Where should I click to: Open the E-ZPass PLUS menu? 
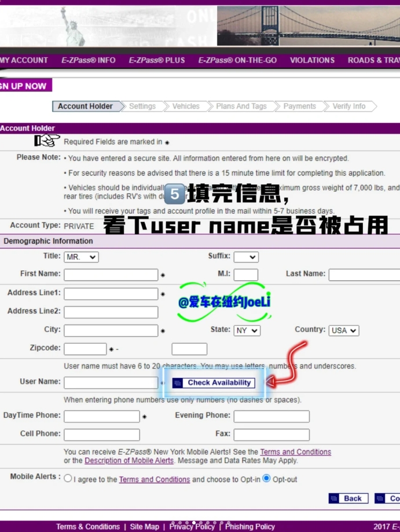(x=157, y=60)
